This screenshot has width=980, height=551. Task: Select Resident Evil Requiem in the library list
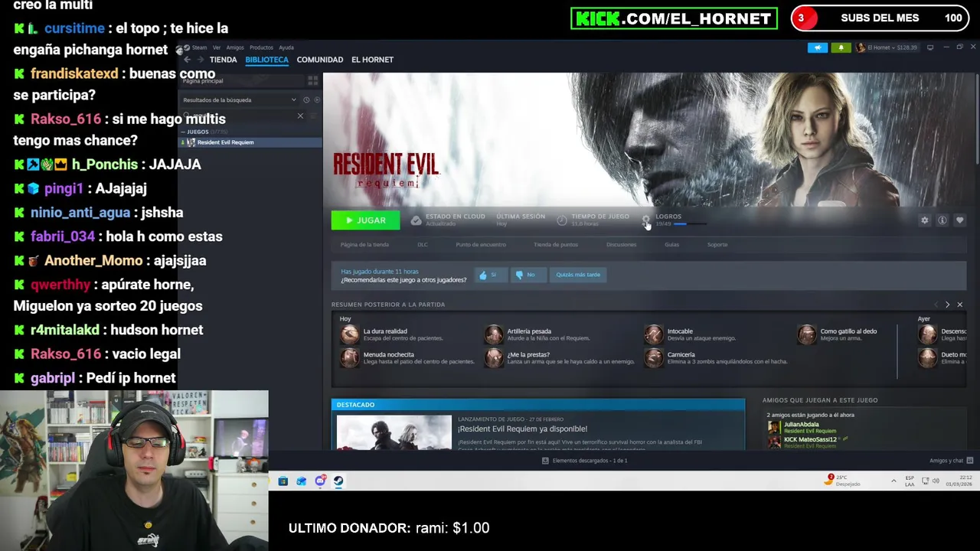pos(250,142)
